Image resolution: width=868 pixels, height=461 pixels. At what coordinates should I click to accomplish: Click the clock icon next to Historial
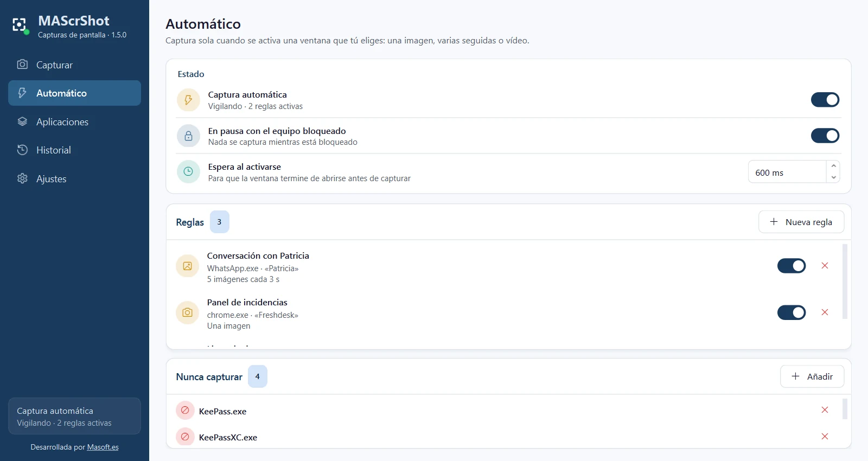[x=22, y=150]
